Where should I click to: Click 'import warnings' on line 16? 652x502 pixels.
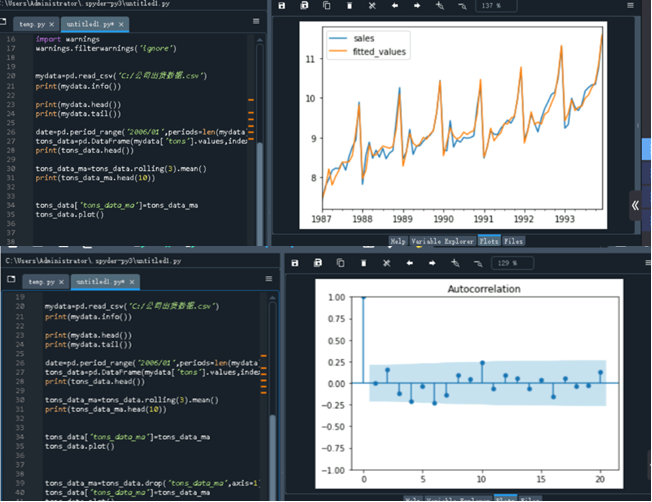point(67,39)
